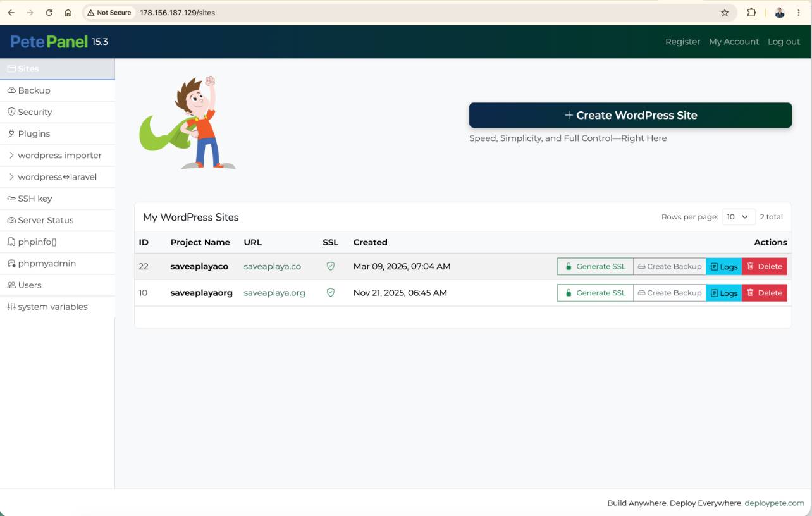Click the Create WordPress Site button
The width and height of the screenshot is (812, 516).
tap(631, 115)
